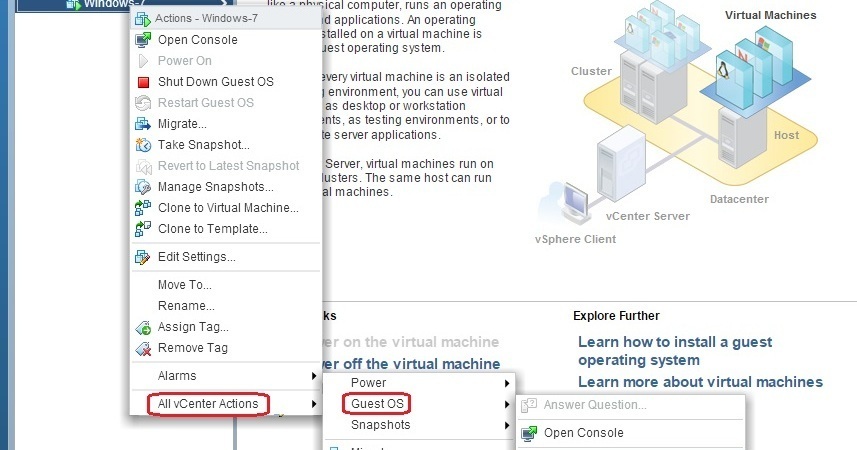Click the Open Console icon in Actions menu
This screenshot has width=857, height=450.
143,40
